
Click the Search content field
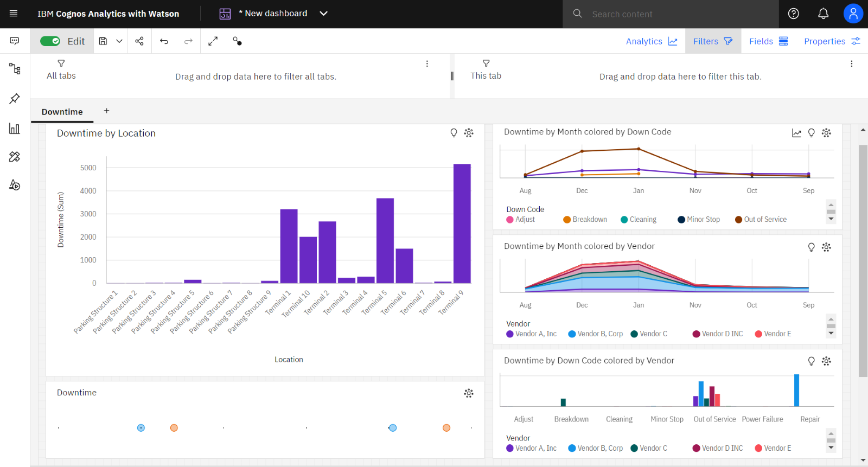671,14
